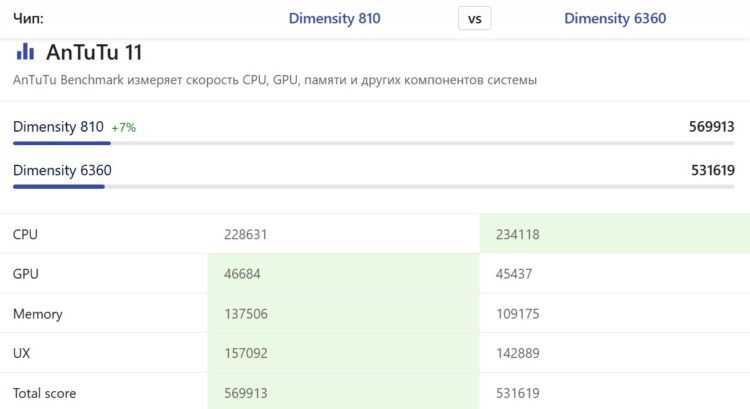Click Memory value 137506
The image size is (750, 409).
point(246,314)
